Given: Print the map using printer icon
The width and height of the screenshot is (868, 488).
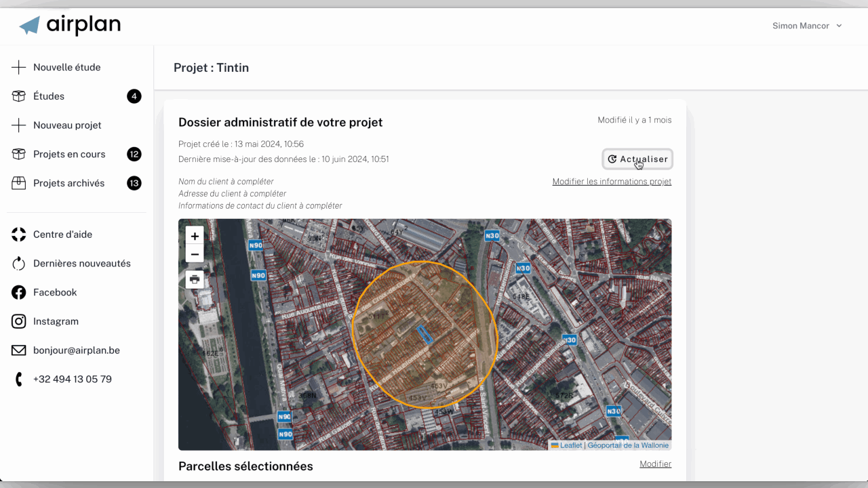Looking at the screenshot, I should click(x=195, y=279).
